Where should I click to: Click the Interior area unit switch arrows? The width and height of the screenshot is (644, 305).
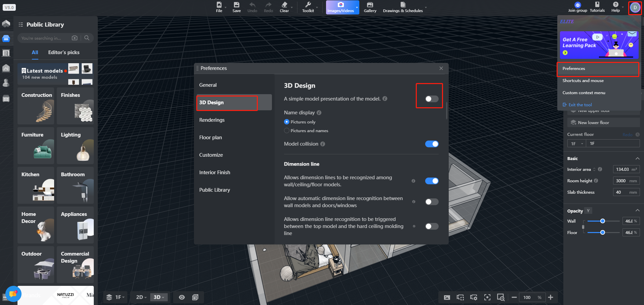(594, 169)
